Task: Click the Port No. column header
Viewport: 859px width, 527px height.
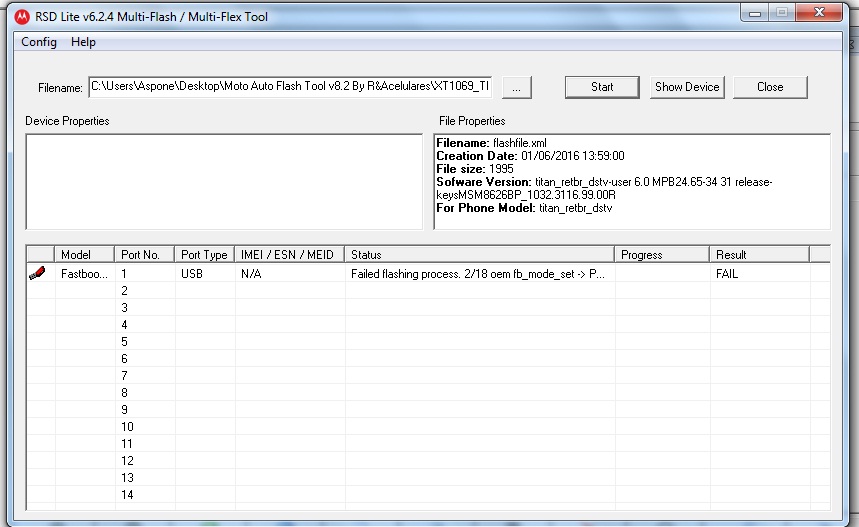Action: point(144,255)
